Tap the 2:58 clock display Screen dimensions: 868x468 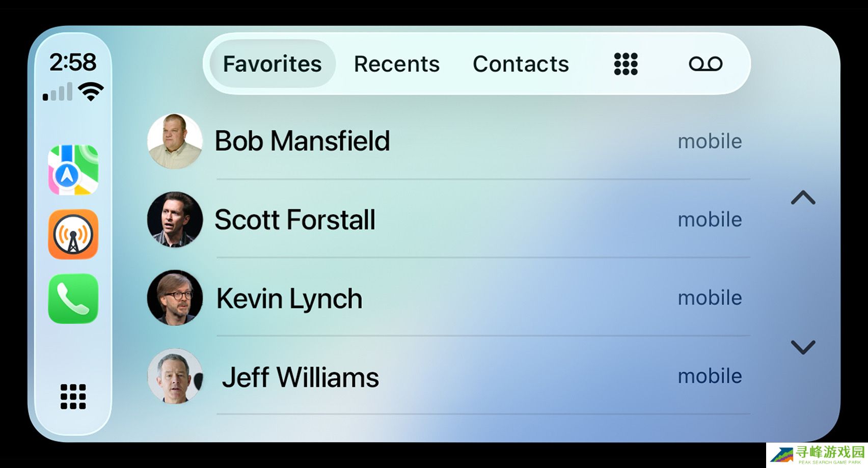[73, 62]
